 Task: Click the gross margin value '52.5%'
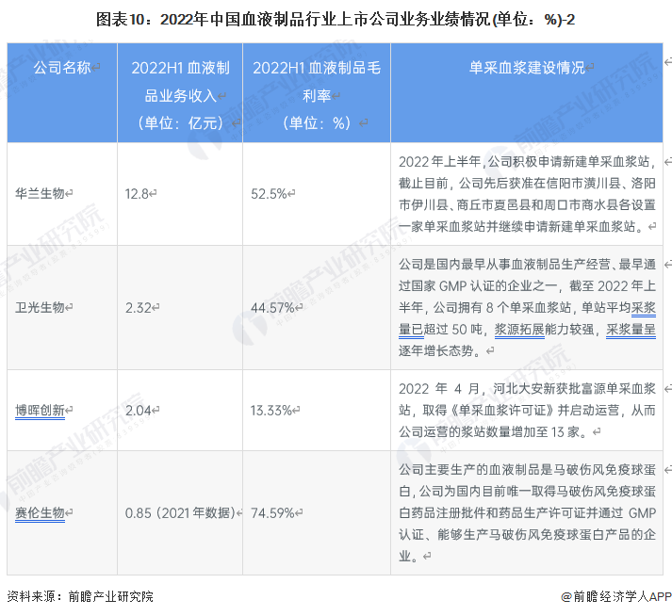tap(269, 194)
